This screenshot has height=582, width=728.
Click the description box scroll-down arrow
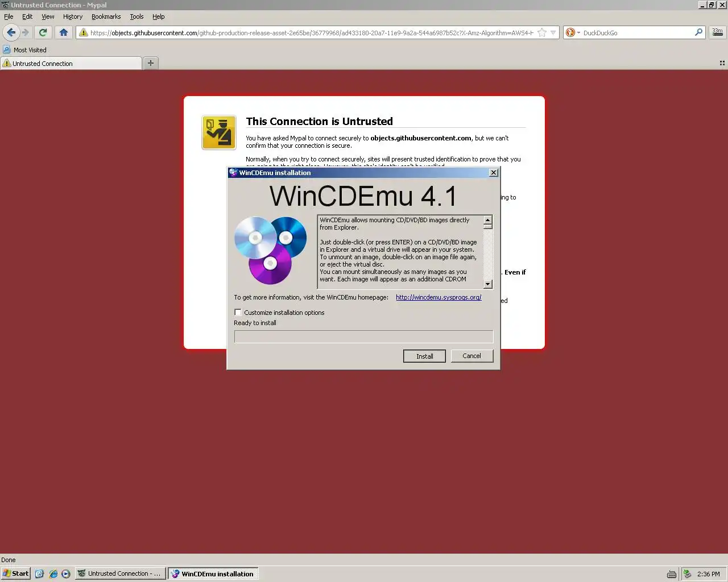(487, 284)
